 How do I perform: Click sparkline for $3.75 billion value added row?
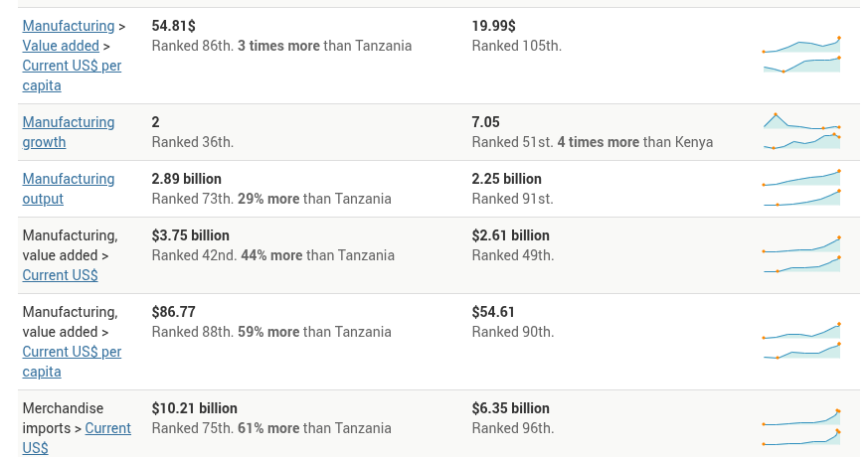tap(801, 255)
